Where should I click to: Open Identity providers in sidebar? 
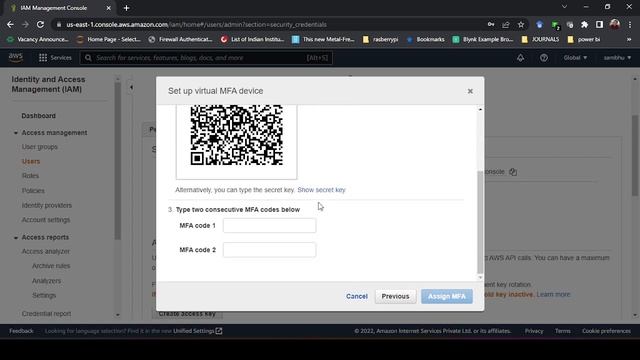coord(47,205)
